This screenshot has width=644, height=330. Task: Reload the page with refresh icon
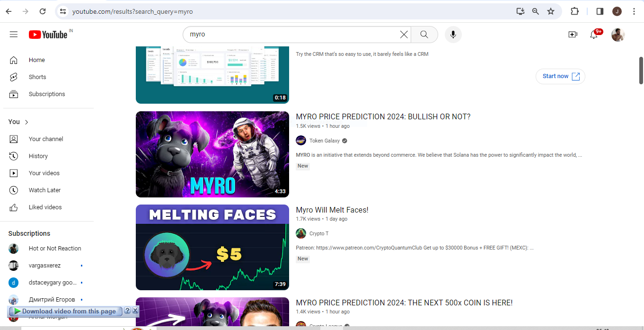click(x=43, y=11)
